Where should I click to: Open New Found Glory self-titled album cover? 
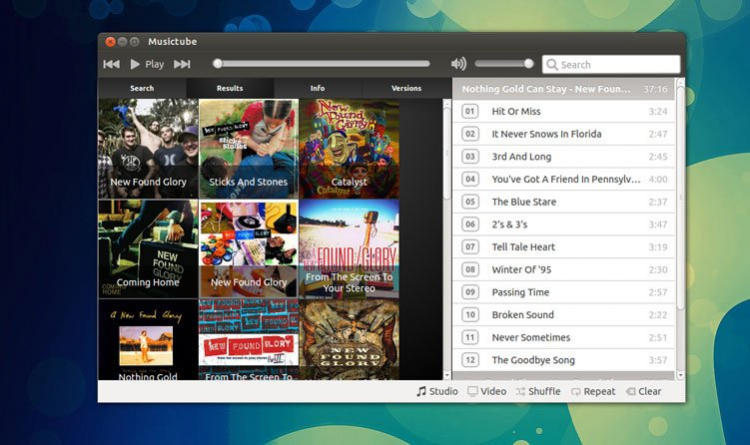[249, 249]
